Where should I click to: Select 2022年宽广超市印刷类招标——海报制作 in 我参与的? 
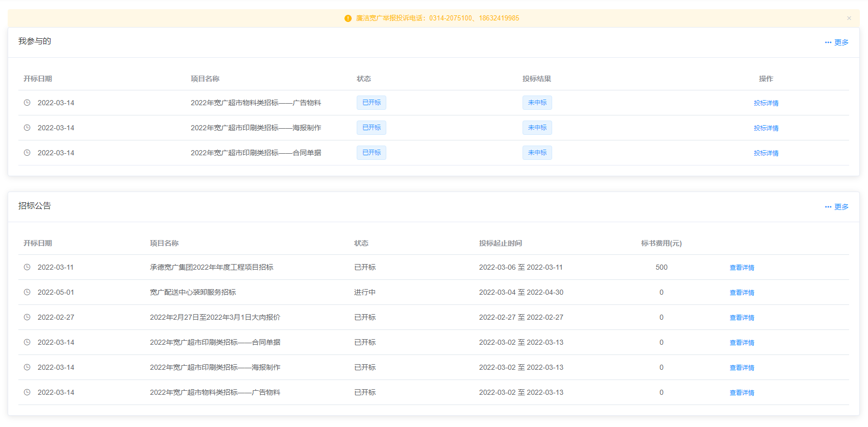coord(256,128)
